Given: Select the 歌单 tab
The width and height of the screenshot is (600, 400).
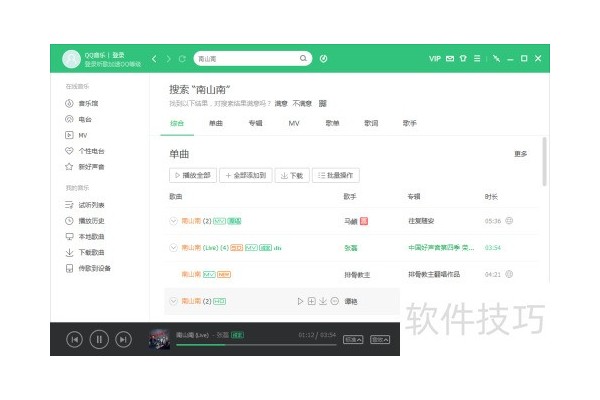Looking at the screenshot, I should point(332,123).
